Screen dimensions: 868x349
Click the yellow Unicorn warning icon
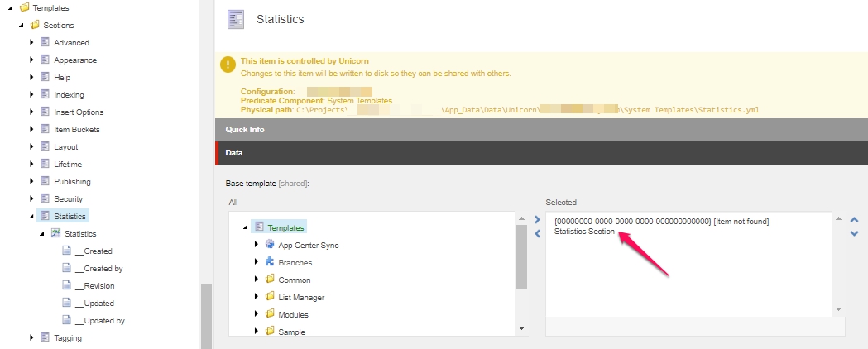[227, 66]
